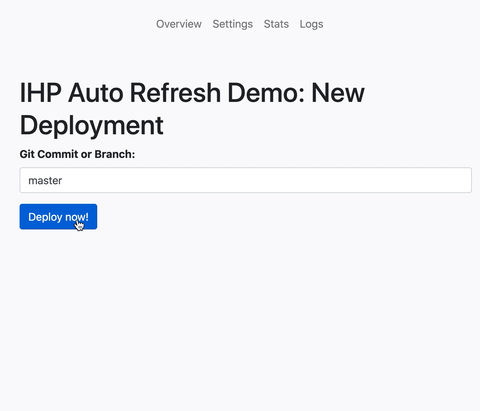Place cursor in the branch text box

(x=246, y=180)
